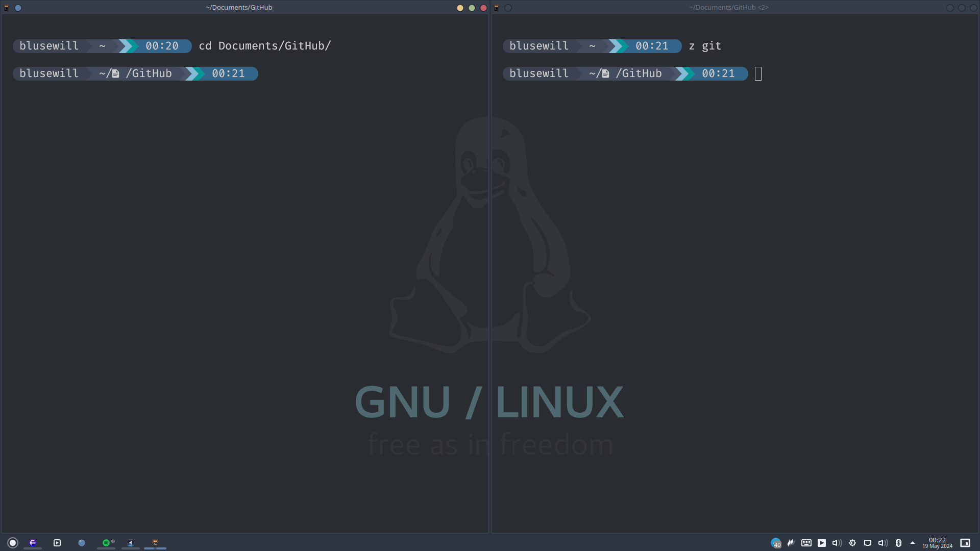980x551 pixels.
Task: Open the clock showing 19 May 2024
Action: coord(937,543)
